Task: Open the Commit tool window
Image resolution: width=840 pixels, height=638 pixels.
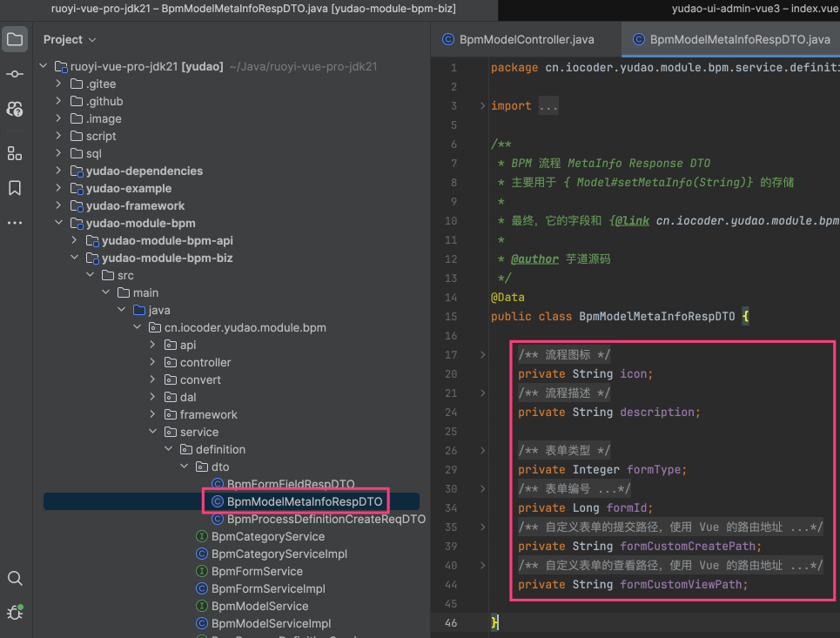Action: coord(15,74)
